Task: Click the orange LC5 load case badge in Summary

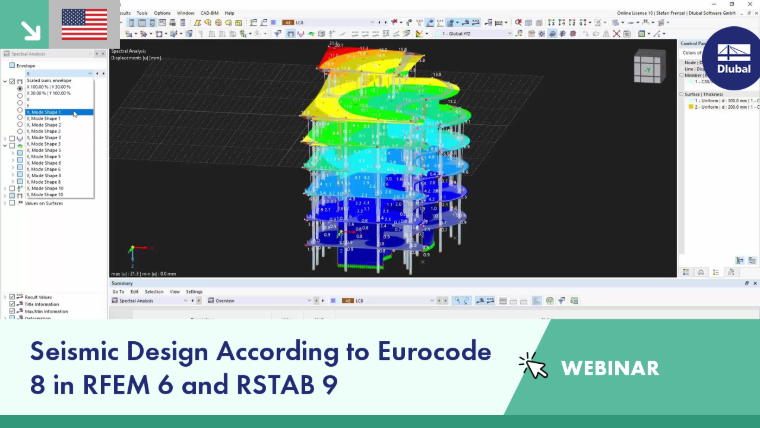Action: click(348, 301)
